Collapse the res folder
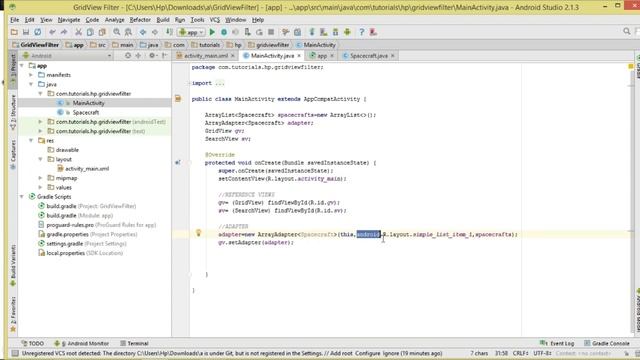 tap(31, 140)
